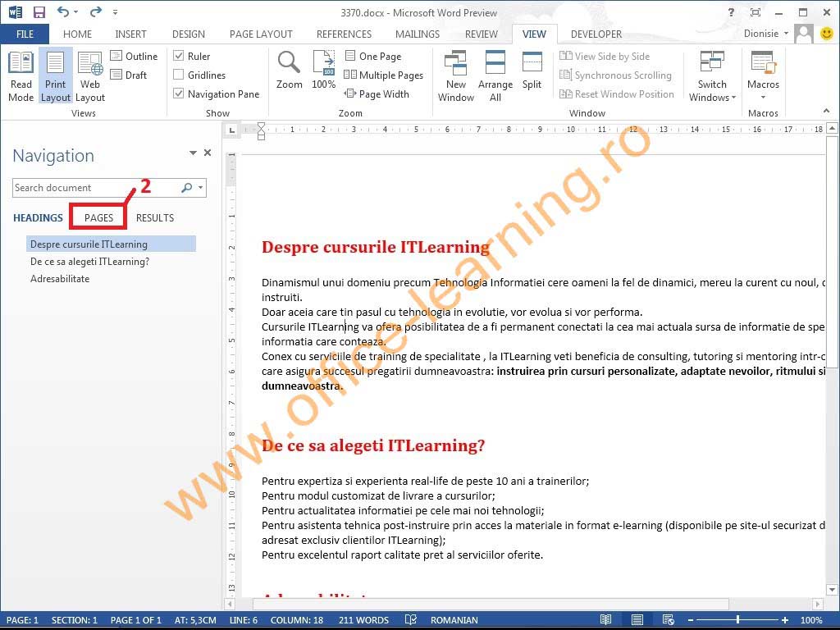Image resolution: width=840 pixels, height=630 pixels.
Task: Expand the Undo history dropdown arrow
Action: 75,11
